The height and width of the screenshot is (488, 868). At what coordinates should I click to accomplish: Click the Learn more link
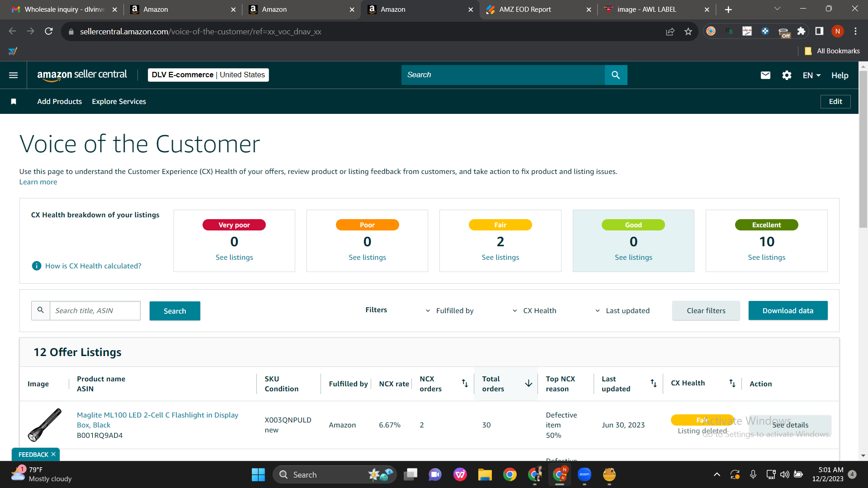(38, 182)
